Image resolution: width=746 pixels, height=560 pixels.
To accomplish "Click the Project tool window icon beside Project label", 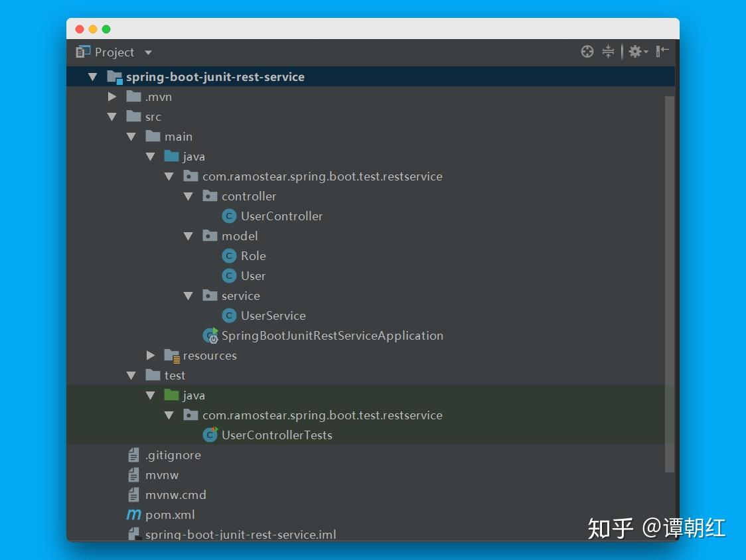I will click(82, 51).
